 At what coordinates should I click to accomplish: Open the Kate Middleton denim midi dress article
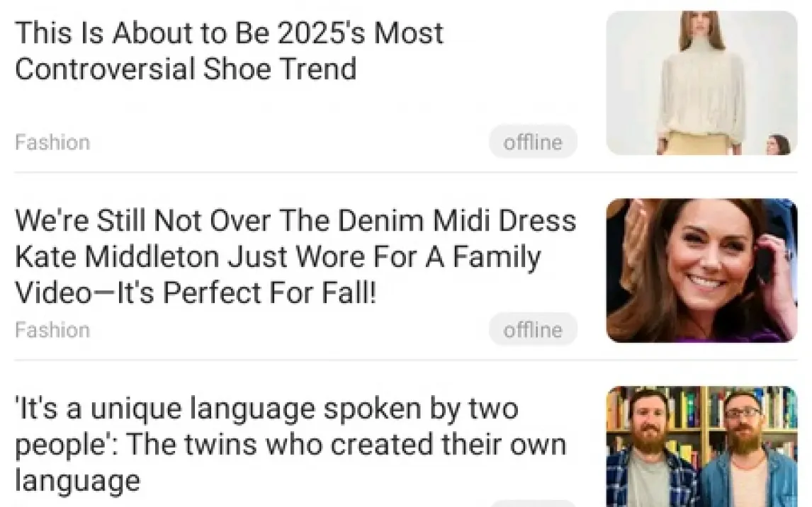pyautogui.click(x=295, y=256)
